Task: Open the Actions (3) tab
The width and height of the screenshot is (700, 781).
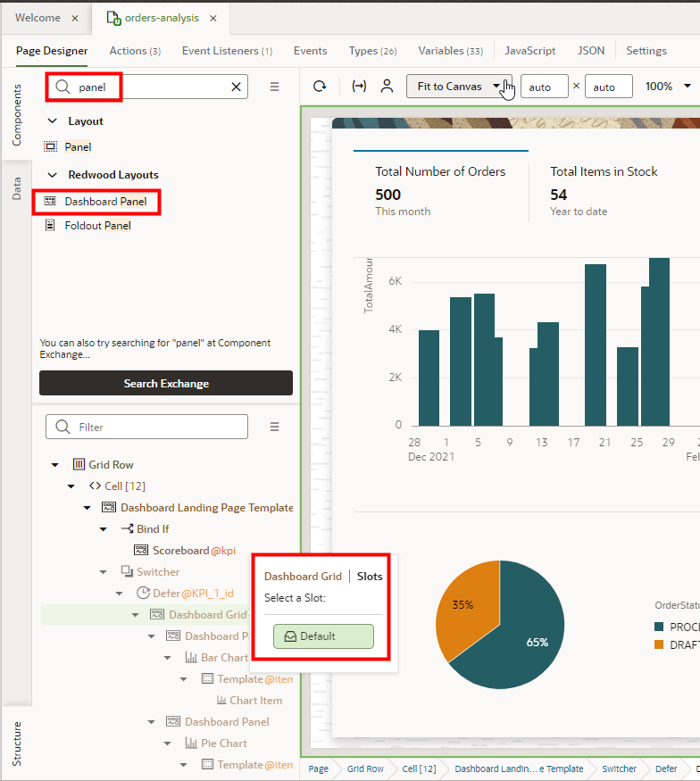Action: pyautogui.click(x=135, y=51)
